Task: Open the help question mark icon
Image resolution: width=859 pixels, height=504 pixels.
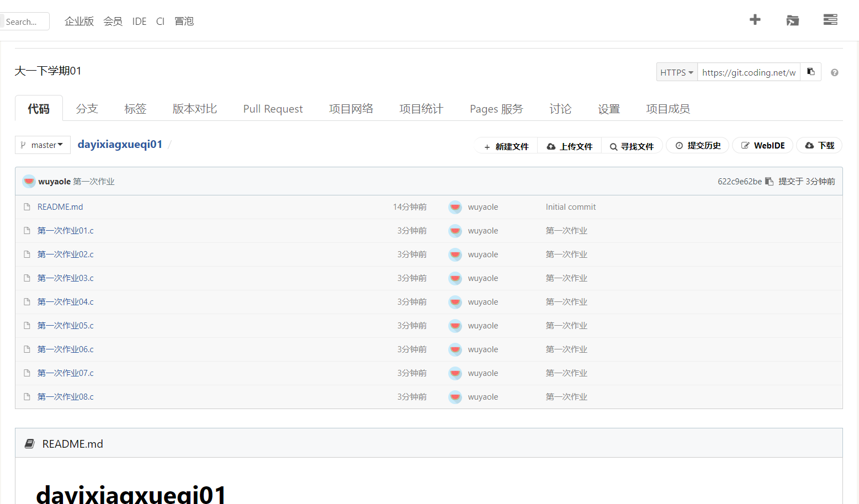Action: [x=835, y=72]
